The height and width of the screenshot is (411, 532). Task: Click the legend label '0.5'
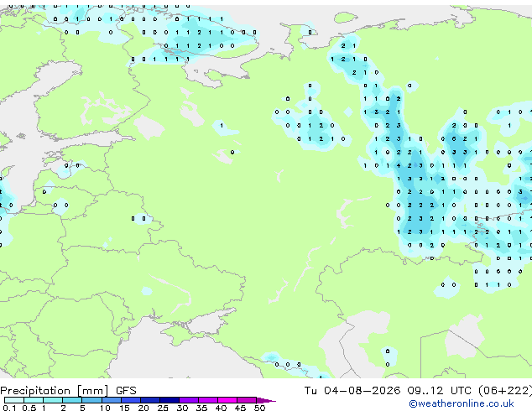(29, 408)
